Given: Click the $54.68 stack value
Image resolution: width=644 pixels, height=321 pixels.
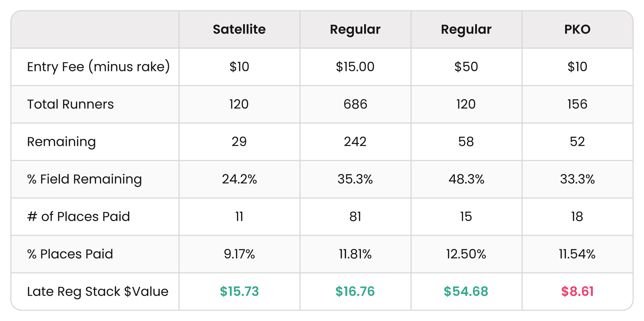Looking at the screenshot, I should pyautogui.click(x=466, y=291).
